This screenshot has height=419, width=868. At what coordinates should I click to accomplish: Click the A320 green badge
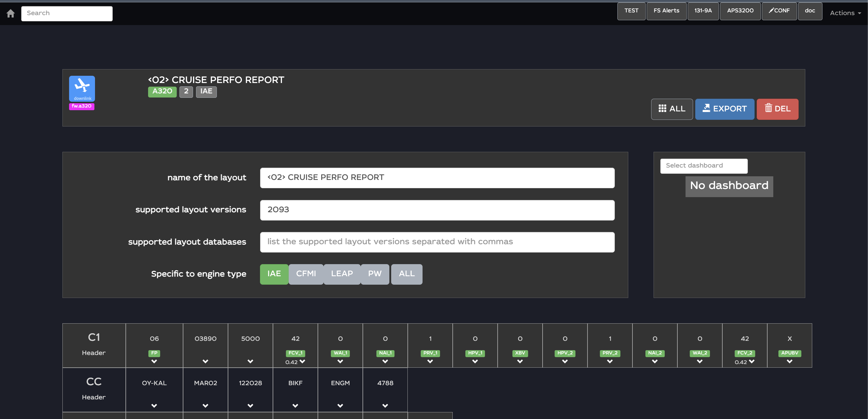162,91
